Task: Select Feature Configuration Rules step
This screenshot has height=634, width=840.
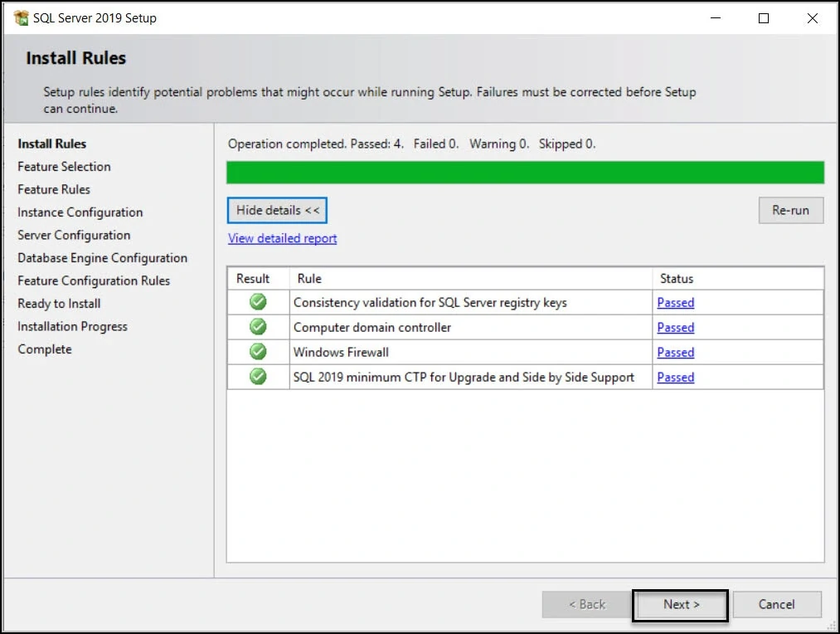Action: (94, 280)
